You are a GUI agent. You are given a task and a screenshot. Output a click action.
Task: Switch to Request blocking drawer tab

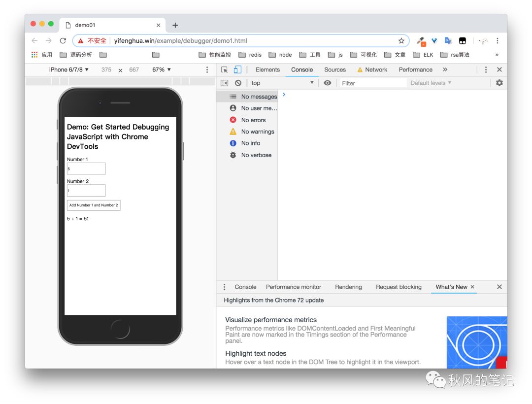(x=399, y=287)
